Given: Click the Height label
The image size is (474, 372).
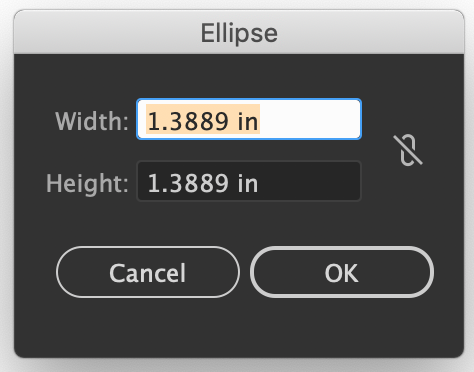Looking at the screenshot, I should pyautogui.click(x=87, y=183).
